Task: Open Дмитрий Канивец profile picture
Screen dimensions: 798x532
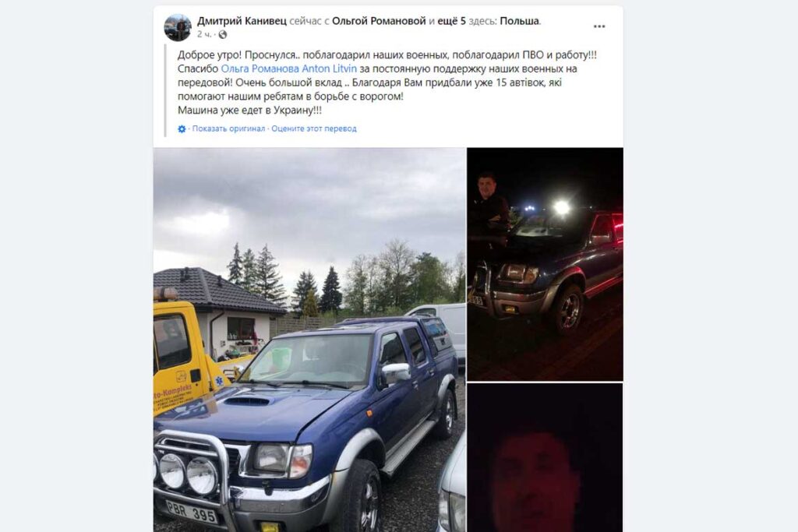Action: tap(178, 27)
